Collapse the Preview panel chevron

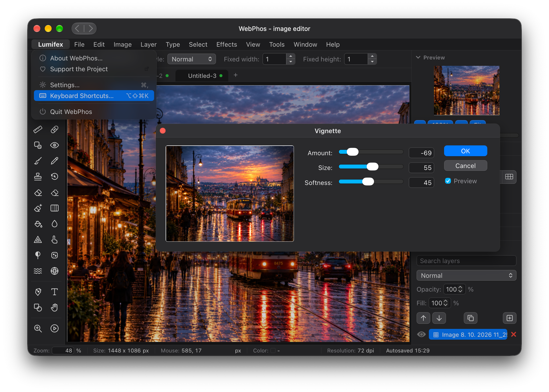click(418, 57)
